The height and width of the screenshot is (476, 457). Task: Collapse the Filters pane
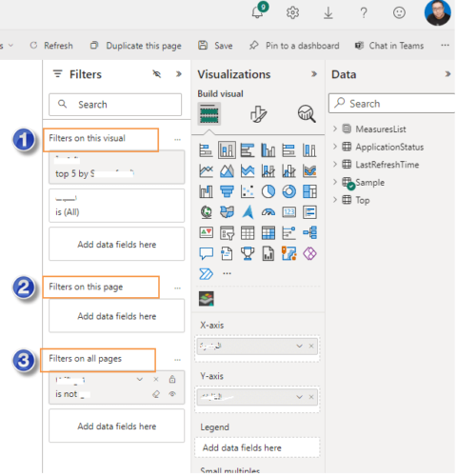(x=179, y=74)
